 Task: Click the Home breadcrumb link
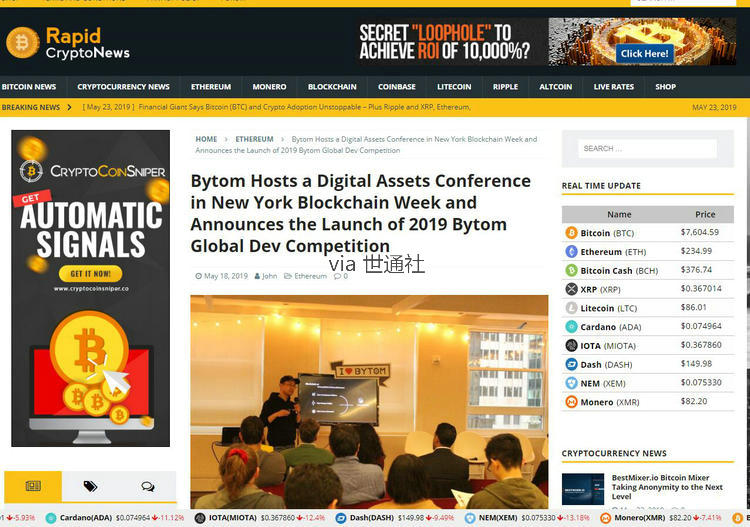206,139
